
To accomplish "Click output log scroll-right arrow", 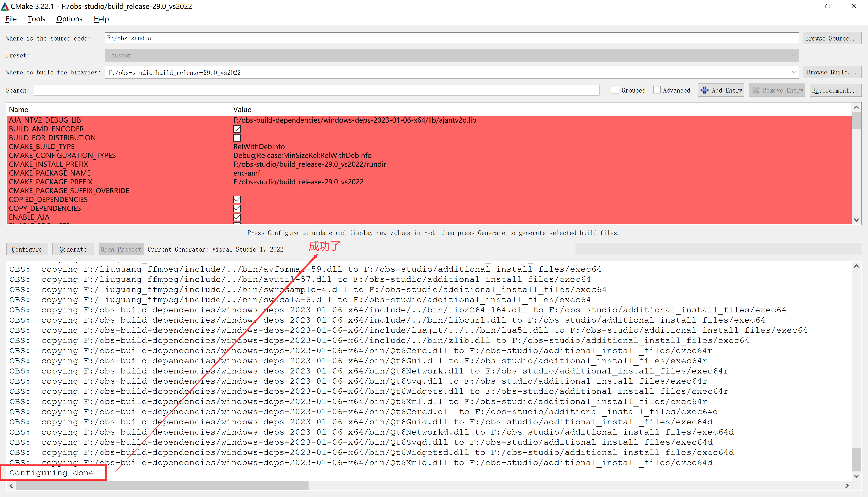I will (847, 485).
